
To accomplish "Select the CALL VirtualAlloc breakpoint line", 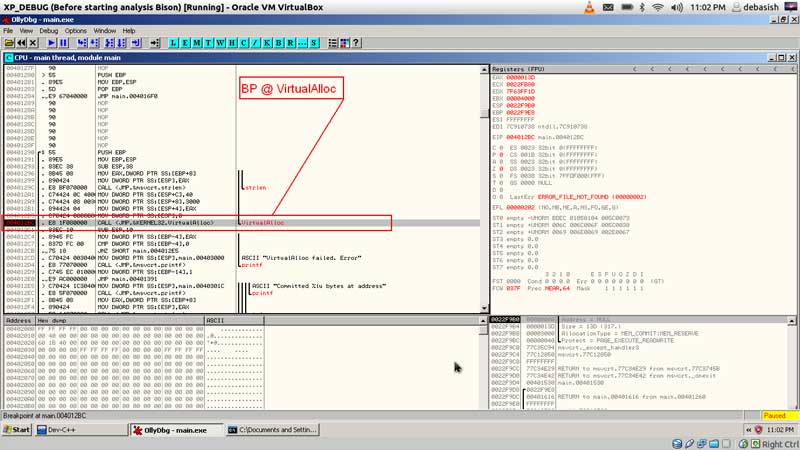I will point(242,223).
